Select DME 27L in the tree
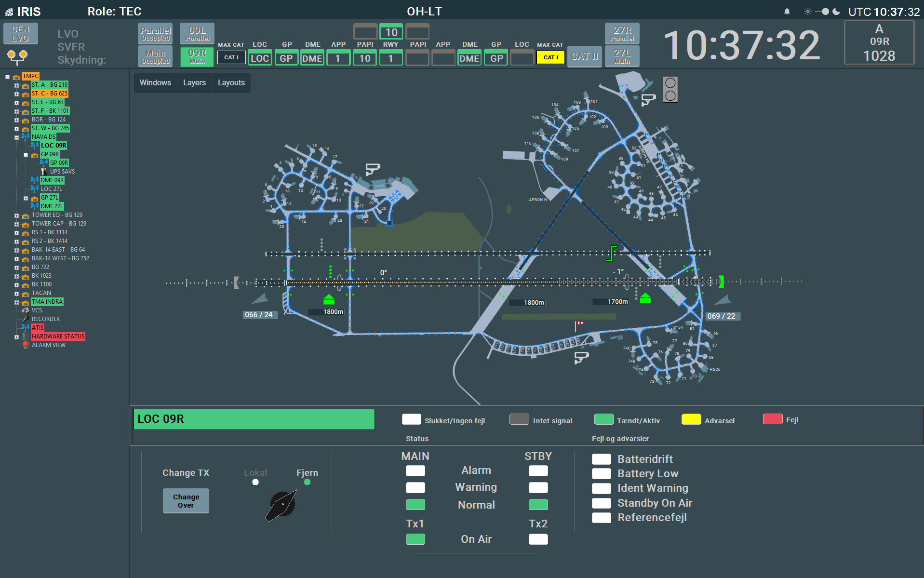The height and width of the screenshot is (578, 924). [x=52, y=206]
